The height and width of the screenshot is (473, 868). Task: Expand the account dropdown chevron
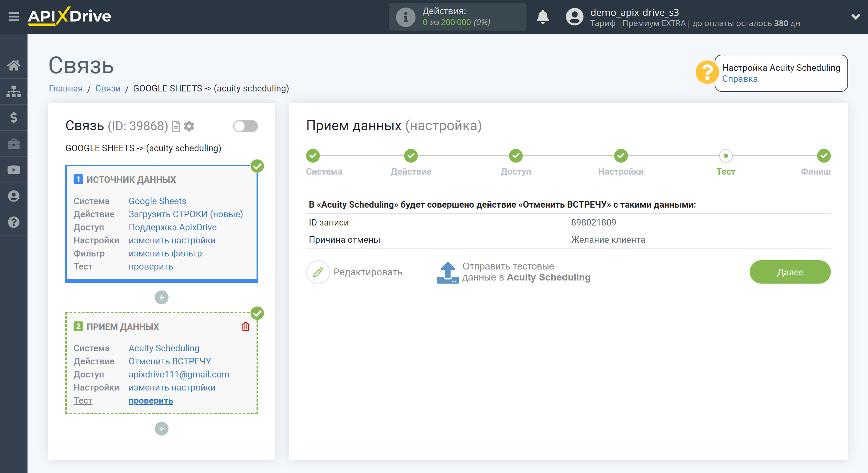(856, 16)
